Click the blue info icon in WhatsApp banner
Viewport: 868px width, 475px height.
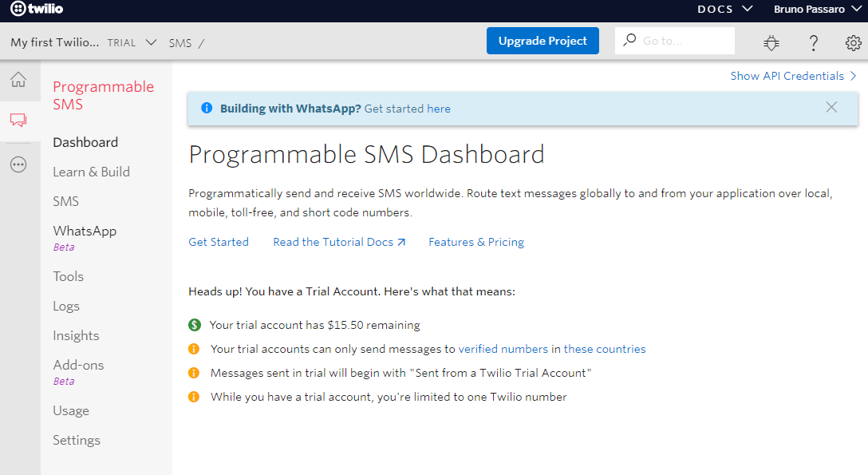click(x=207, y=108)
